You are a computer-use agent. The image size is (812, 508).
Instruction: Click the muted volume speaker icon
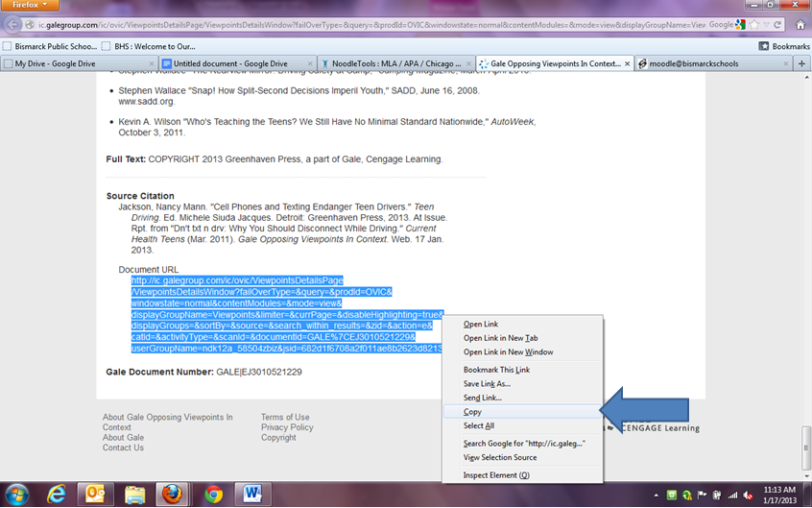(748, 496)
